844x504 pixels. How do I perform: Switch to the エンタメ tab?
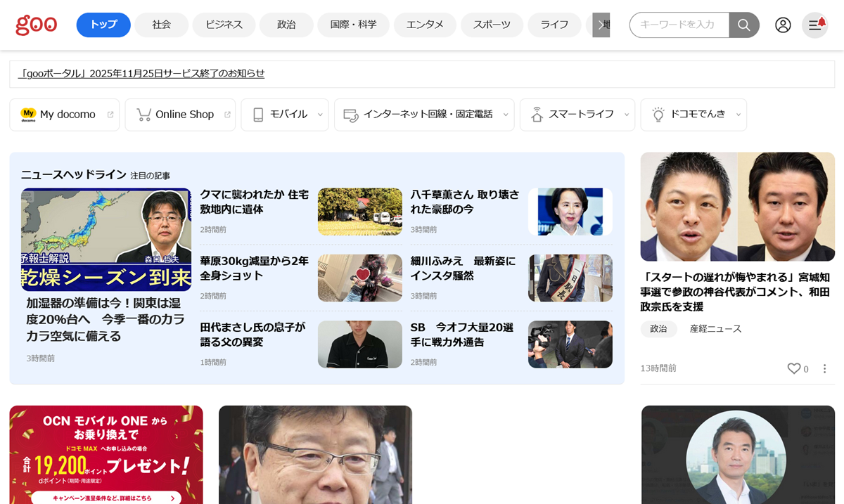[425, 25]
